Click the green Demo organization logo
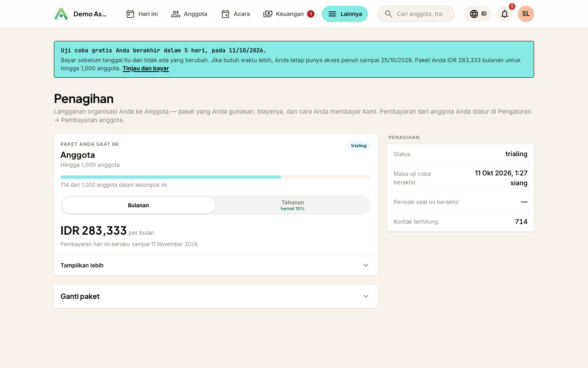Viewport: 588px width, 368px height. tap(61, 14)
